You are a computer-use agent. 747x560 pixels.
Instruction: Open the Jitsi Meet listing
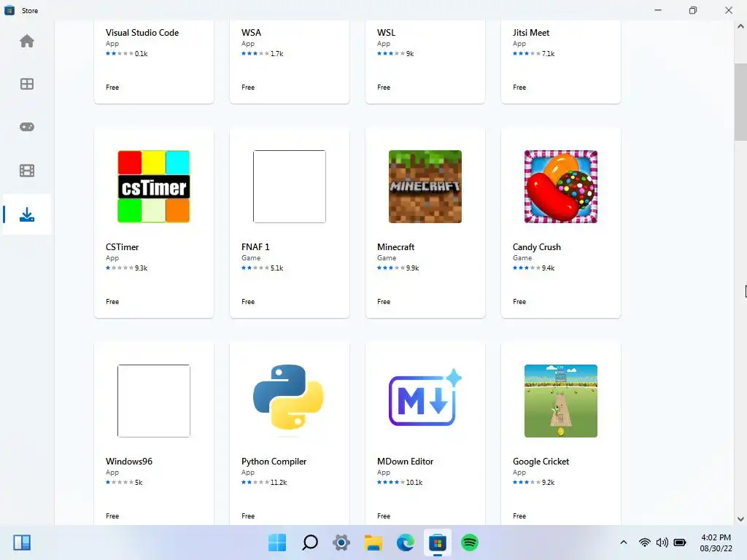[561, 61]
